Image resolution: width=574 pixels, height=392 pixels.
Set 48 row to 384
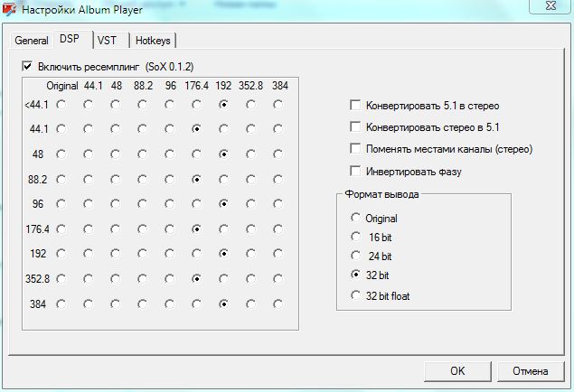pos(278,154)
